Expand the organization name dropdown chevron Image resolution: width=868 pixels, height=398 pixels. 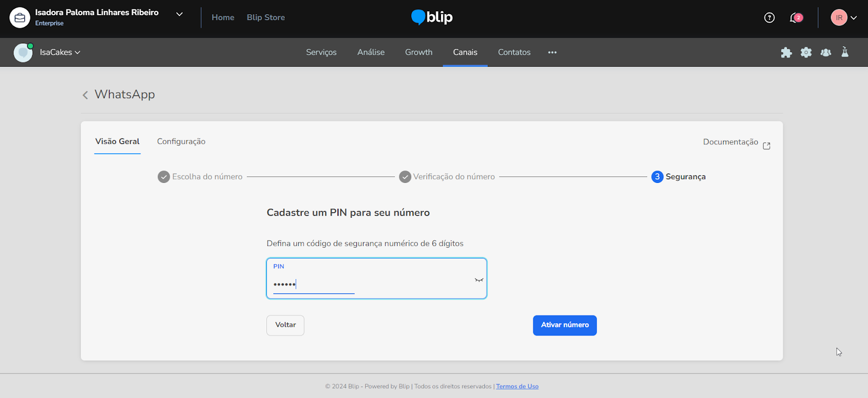click(180, 14)
